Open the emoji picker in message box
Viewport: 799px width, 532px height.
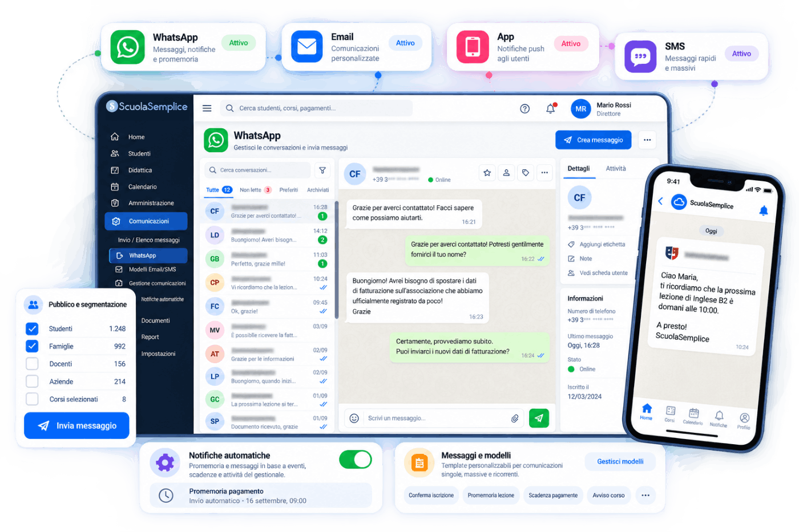pos(354,419)
